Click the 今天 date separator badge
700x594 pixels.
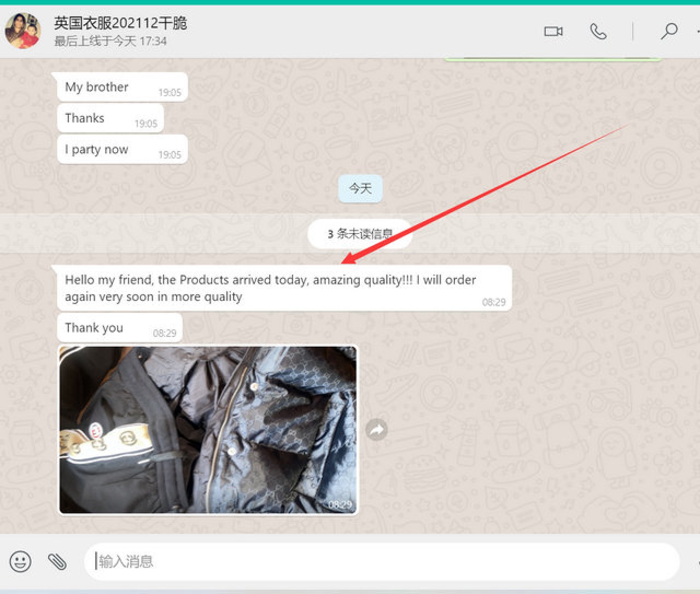point(360,189)
